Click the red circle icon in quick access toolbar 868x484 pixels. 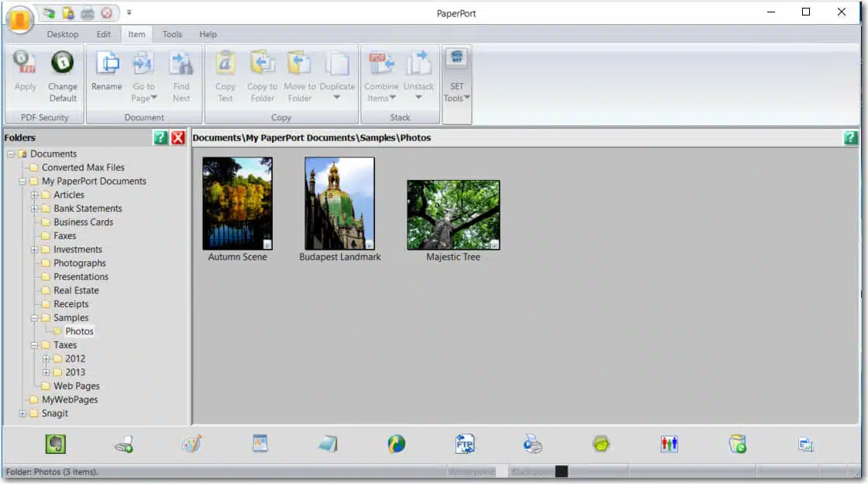pos(106,12)
